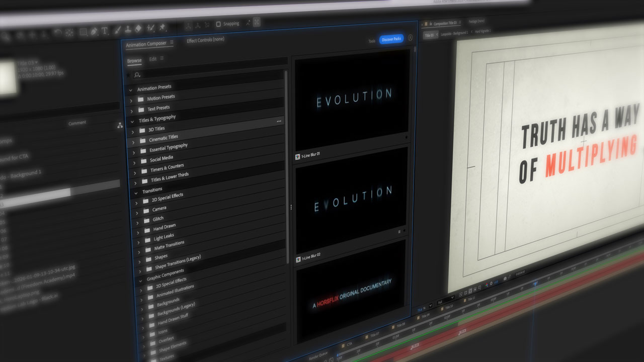Open the options menu on 1-Line Blur 02
The height and width of the screenshot is (362, 644).
pos(399,231)
